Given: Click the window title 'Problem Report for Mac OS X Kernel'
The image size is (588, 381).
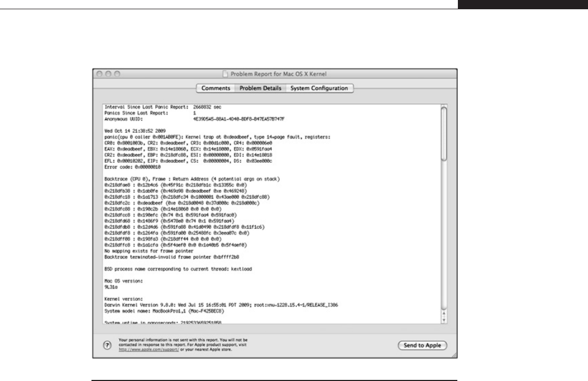Looking at the screenshot, I should click(x=279, y=74).
